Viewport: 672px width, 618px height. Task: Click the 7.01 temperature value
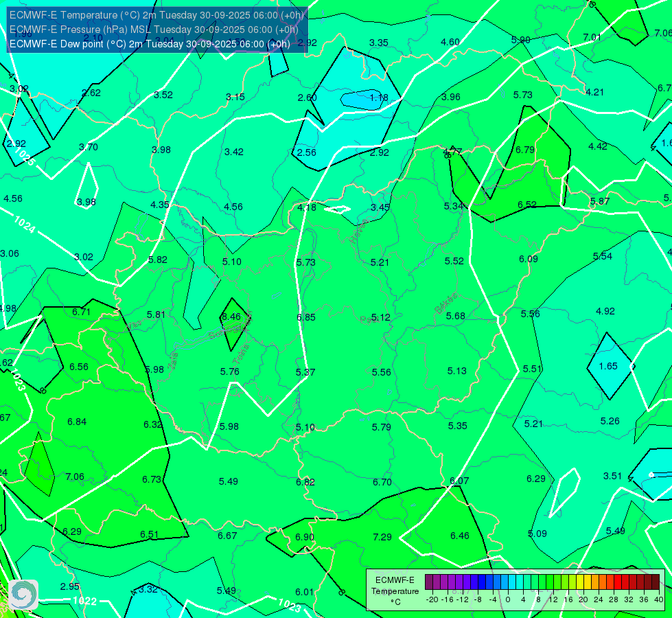pos(592,37)
